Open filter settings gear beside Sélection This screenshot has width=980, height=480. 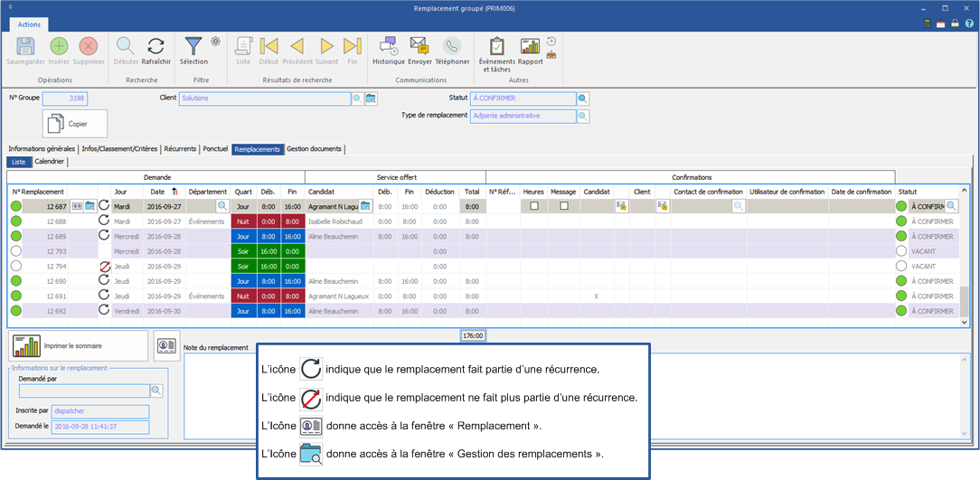point(216,42)
